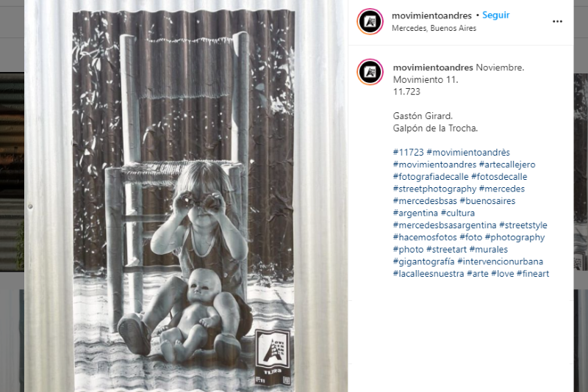Open the Mercedes, Buenos Aires location link

click(x=434, y=28)
